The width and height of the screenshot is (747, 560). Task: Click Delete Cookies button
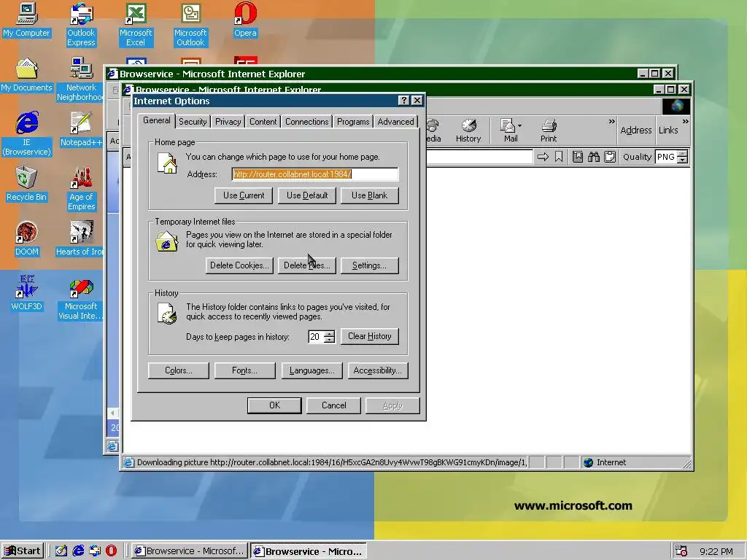(x=239, y=265)
